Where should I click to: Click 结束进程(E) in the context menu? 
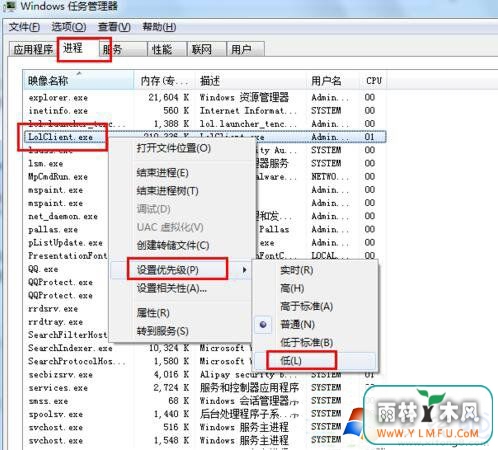[x=163, y=173]
